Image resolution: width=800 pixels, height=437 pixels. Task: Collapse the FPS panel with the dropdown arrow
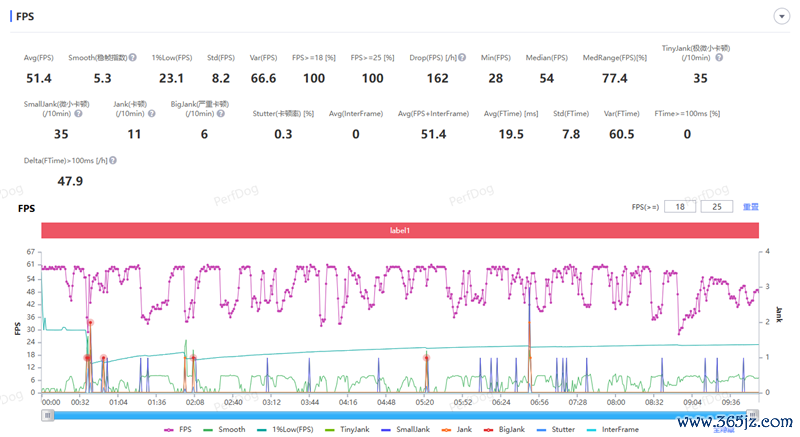click(781, 16)
